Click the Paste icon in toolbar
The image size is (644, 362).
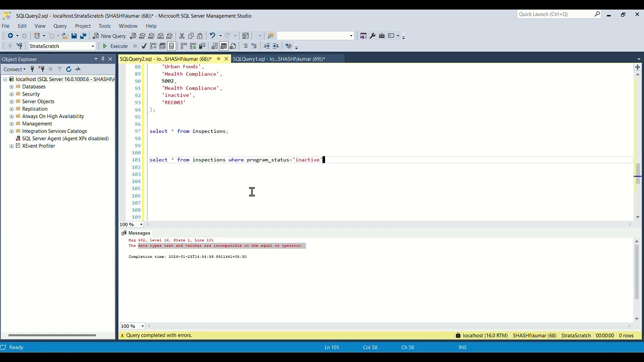[200, 36]
